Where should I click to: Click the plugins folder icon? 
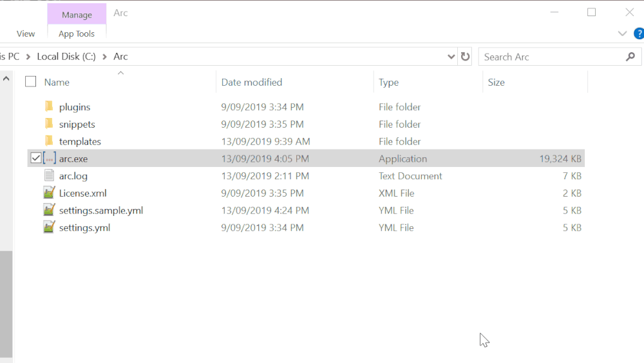[x=49, y=106]
